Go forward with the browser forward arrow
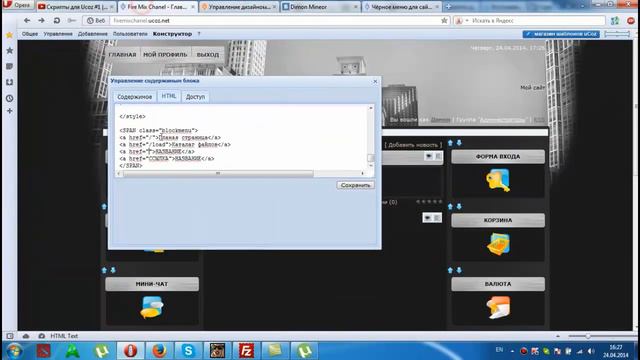The width and height of the screenshot is (640, 360). tap(41, 20)
